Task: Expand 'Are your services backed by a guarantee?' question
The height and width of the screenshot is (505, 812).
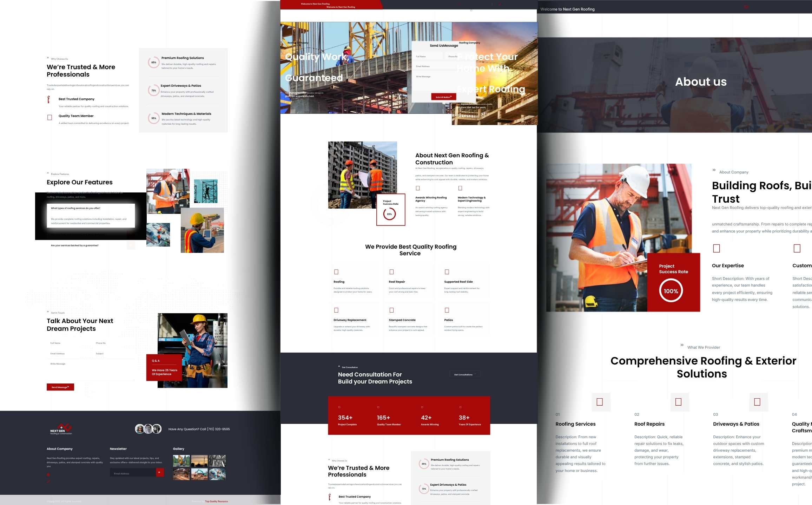Action: point(131,245)
